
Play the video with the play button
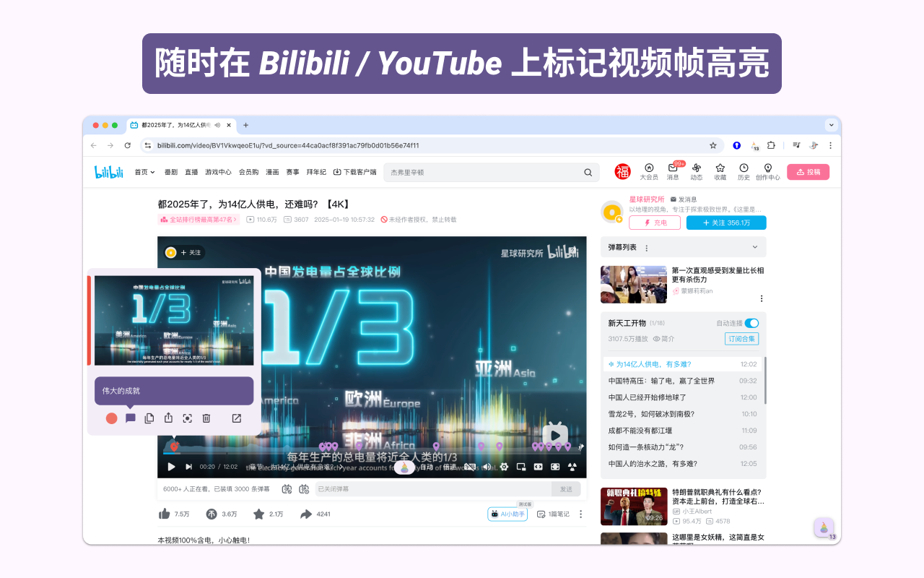tap(171, 467)
